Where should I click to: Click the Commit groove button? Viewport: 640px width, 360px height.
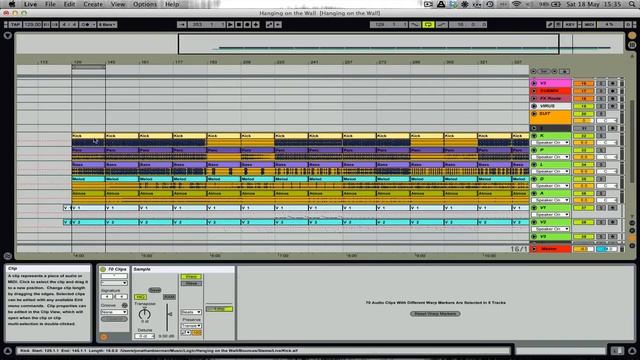pyautogui.click(x=114, y=319)
